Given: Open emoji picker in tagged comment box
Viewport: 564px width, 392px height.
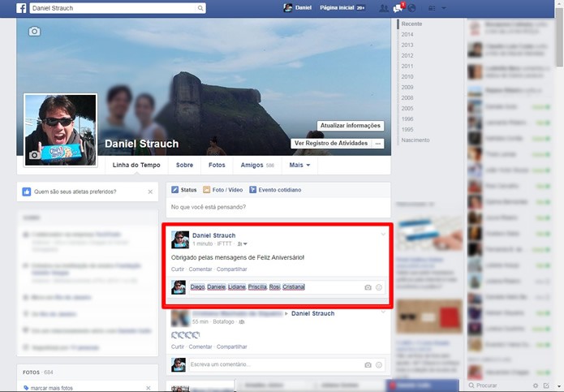Looking at the screenshot, I should 379,287.
